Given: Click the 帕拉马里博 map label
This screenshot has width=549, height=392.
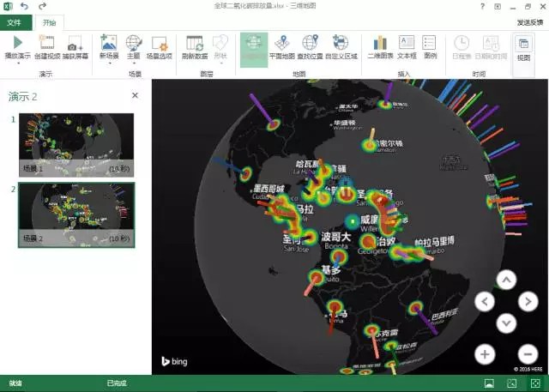Looking at the screenshot, I should pos(435,242).
